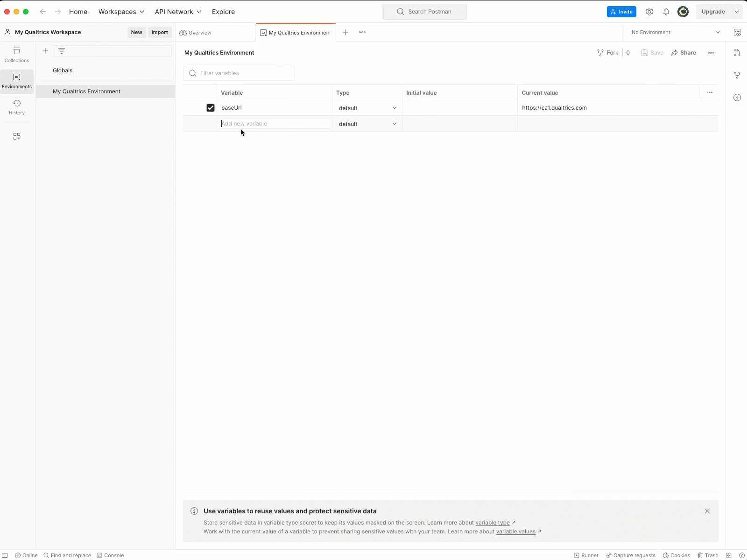This screenshot has width=747, height=560.
Task: Expand the Workspaces menu
Action: pos(121,12)
